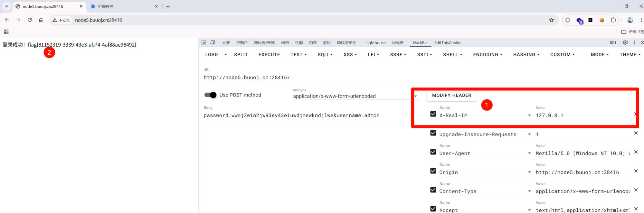Open the ENCODING dropdown menu
This screenshot has height=213, width=644.
488,55
